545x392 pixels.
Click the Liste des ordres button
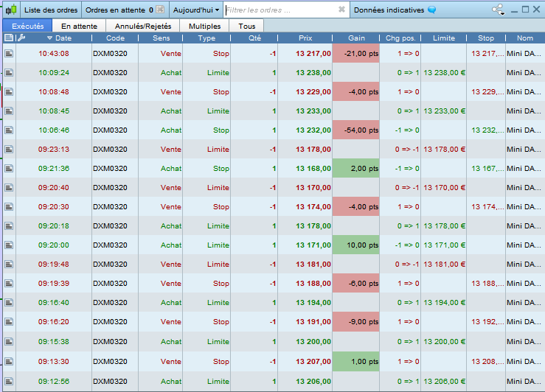click(x=51, y=10)
